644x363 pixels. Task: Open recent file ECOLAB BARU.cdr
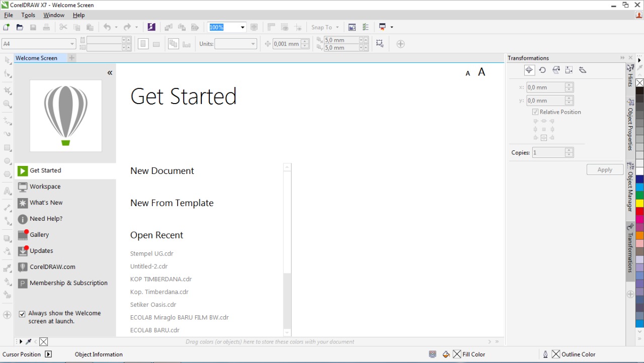(x=155, y=330)
